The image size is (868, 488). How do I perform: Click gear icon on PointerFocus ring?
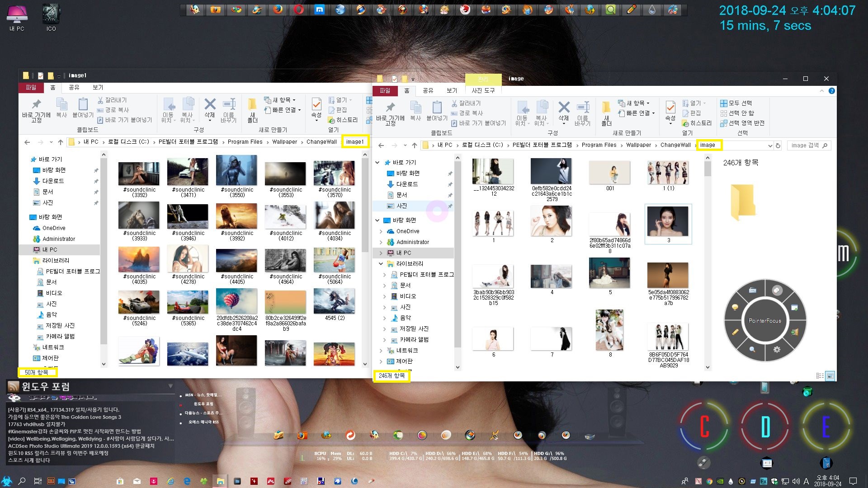pyautogui.click(x=777, y=349)
